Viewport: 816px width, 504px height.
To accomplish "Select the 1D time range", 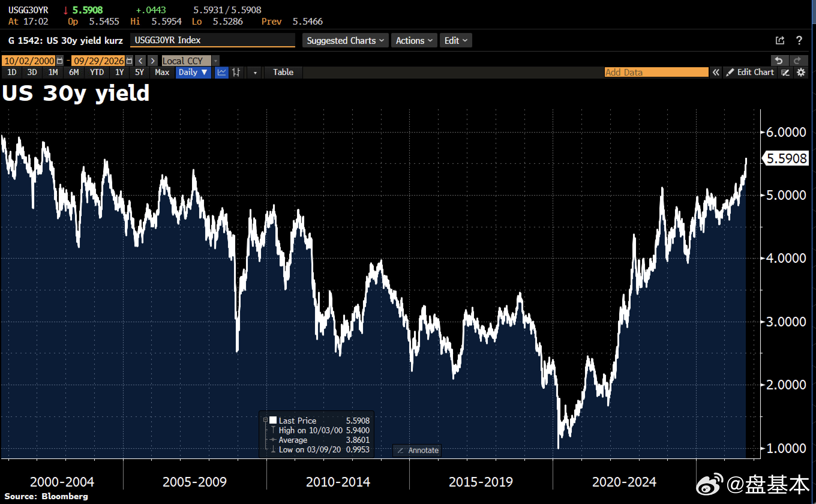I will pos(12,72).
